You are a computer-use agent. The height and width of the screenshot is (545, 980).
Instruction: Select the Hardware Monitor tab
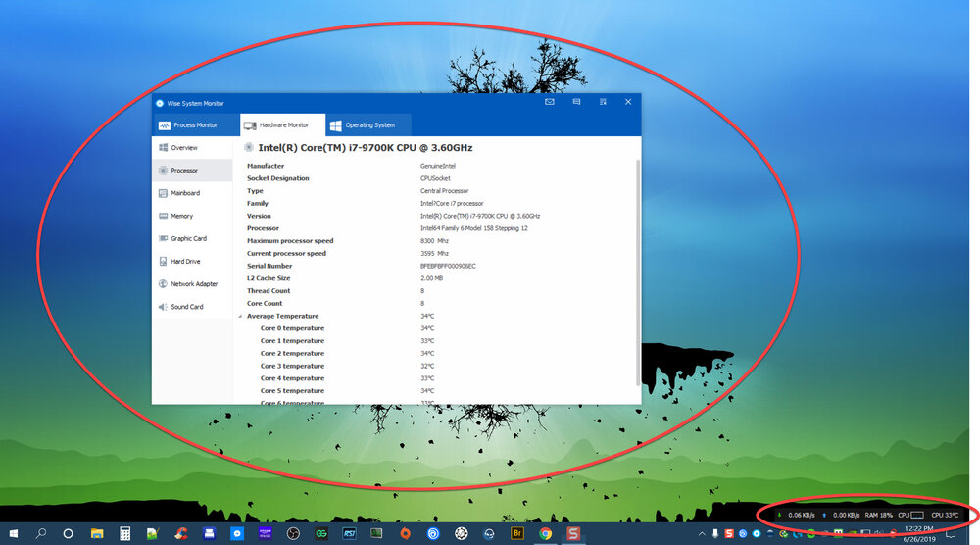282,125
